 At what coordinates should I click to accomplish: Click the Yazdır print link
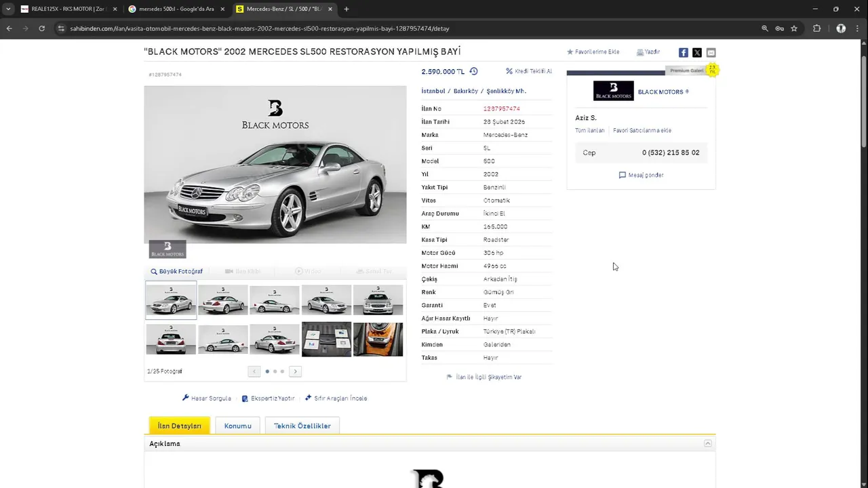648,52
